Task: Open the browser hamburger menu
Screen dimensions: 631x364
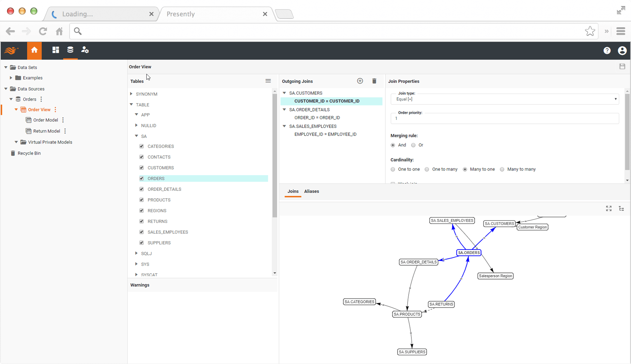Action: pyautogui.click(x=621, y=31)
